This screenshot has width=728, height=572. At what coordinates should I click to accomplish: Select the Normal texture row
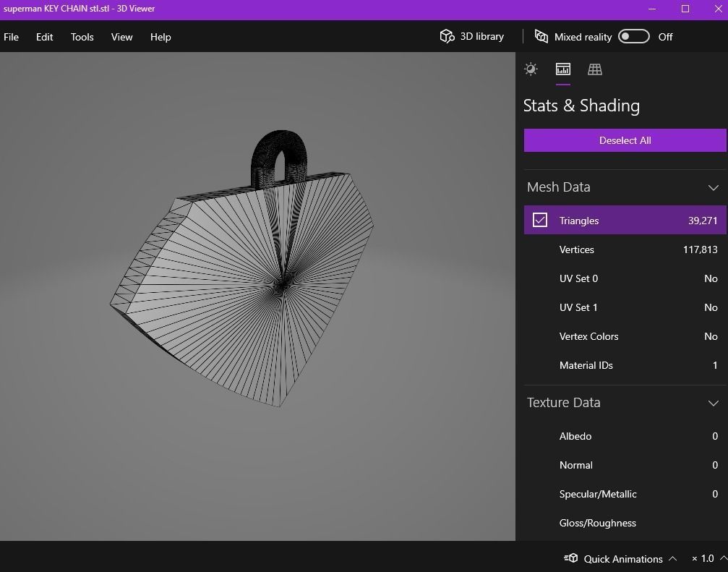click(x=625, y=465)
